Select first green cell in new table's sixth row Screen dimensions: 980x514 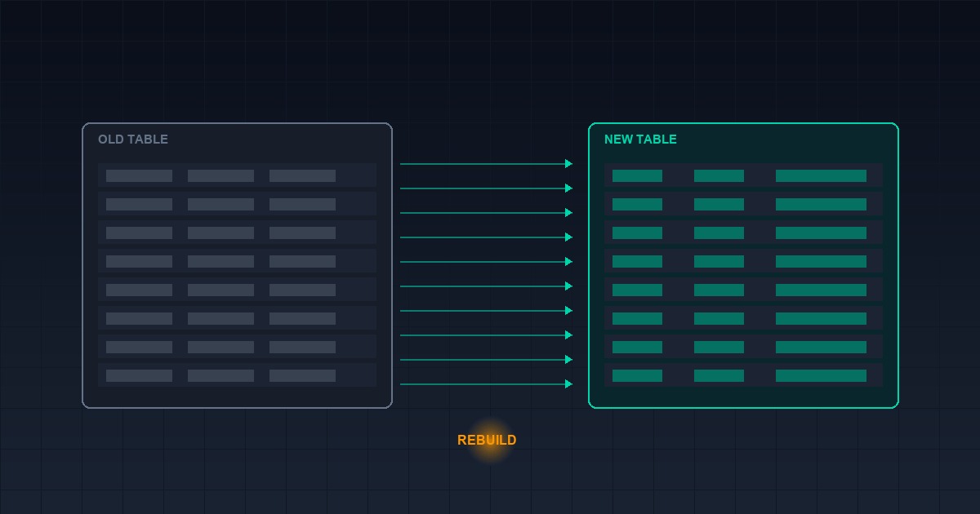[x=637, y=318]
